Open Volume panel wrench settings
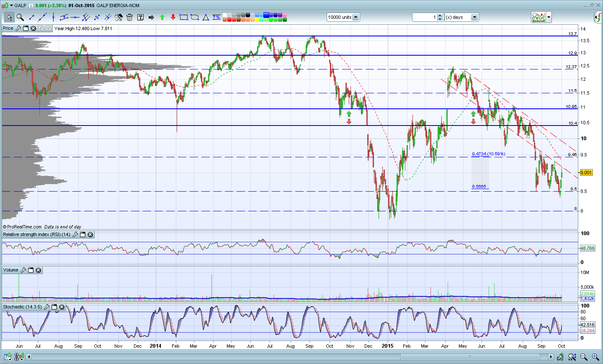 23,270
